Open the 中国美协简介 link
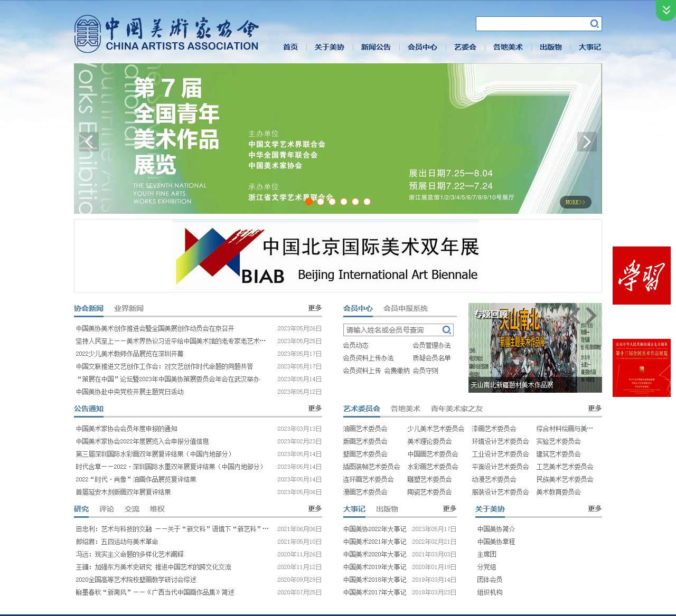This screenshot has width=676, height=616. (x=496, y=528)
